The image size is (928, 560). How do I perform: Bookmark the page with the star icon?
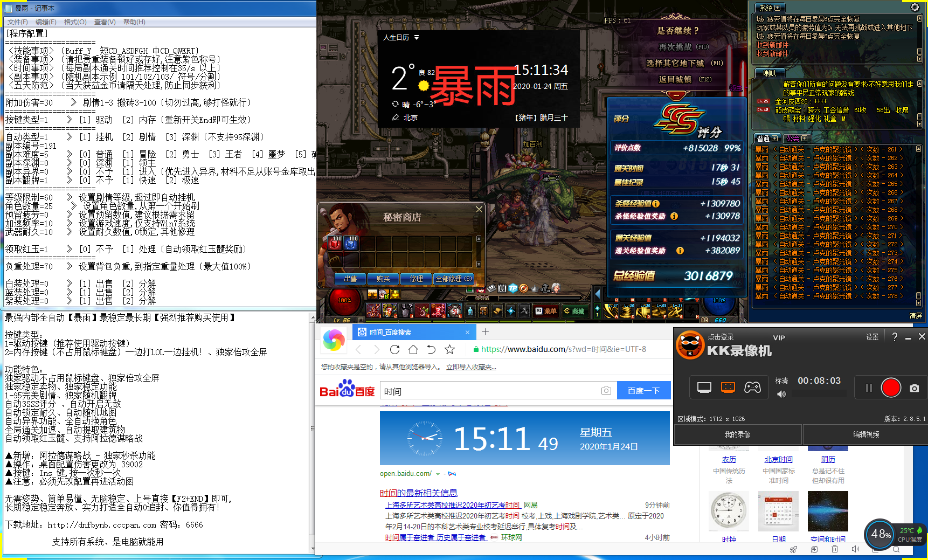(449, 349)
